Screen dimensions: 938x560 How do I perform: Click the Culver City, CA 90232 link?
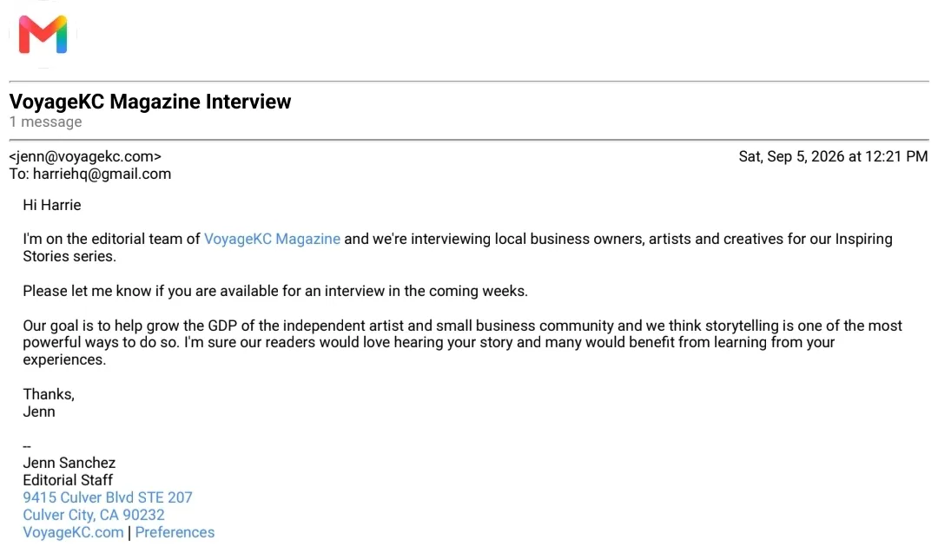(94, 515)
